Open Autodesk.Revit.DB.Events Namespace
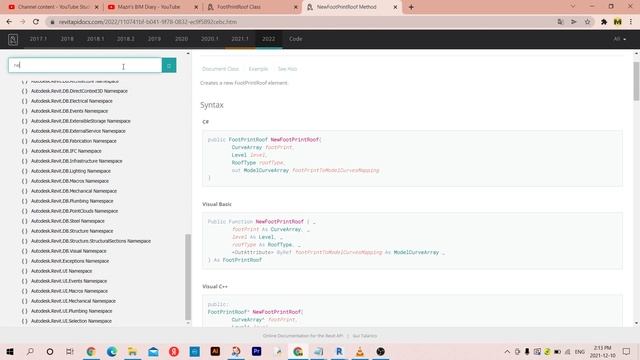Image resolution: width=640 pixels, height=360 pixels. [69, 111]
